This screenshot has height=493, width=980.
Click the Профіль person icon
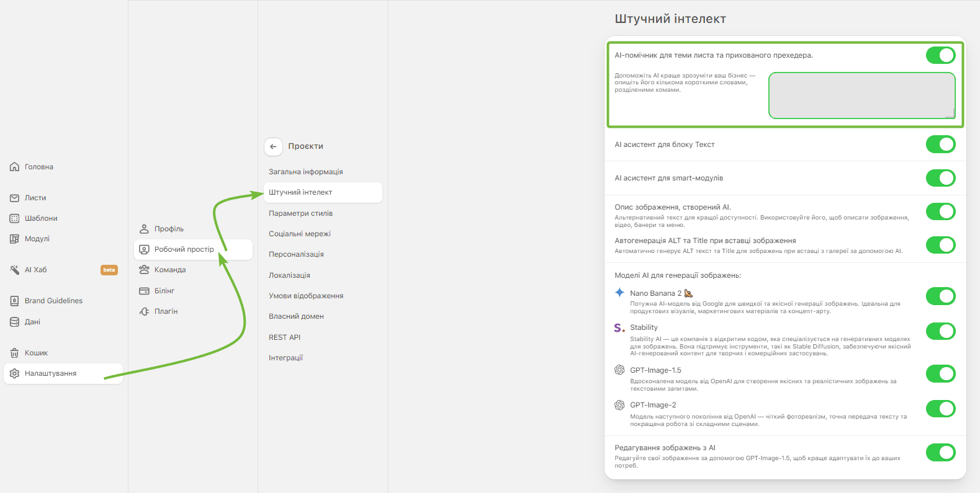click(144, 229)
